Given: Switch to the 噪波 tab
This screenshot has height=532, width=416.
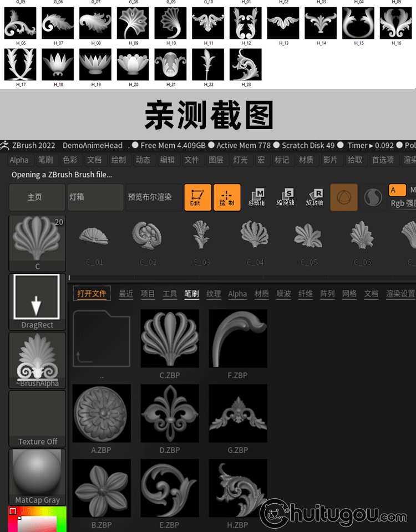Looking at the screenshot, I should (283, 294).
